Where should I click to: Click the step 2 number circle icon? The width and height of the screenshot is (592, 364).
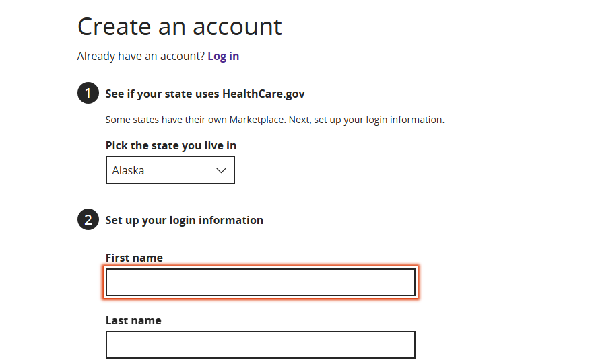(88, 220)
